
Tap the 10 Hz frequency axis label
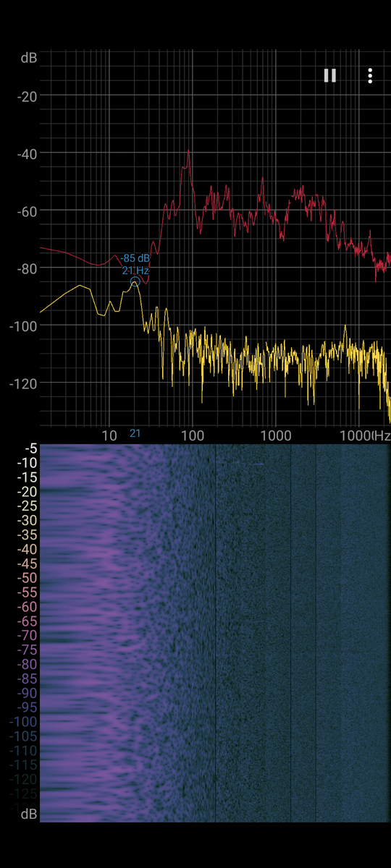109,435
